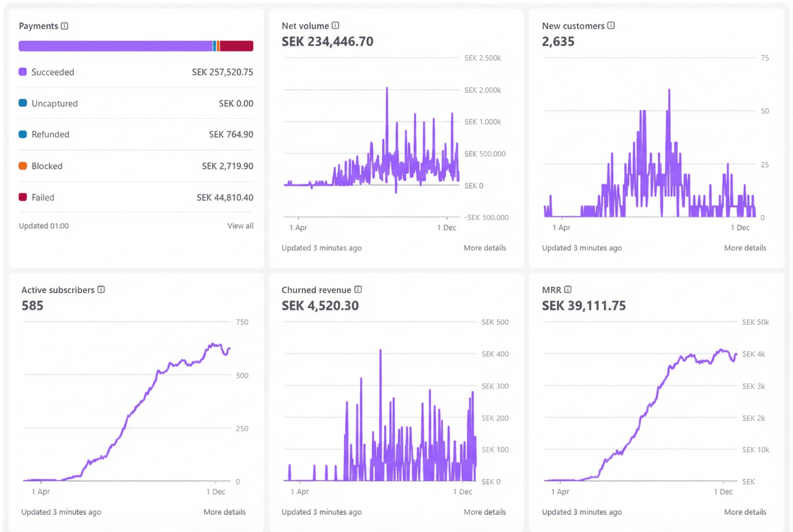Image resolution: width=793 pixels, height=532 pixels.
Task: Open More details under Churned revenue
Action: [x=485, y=512]
